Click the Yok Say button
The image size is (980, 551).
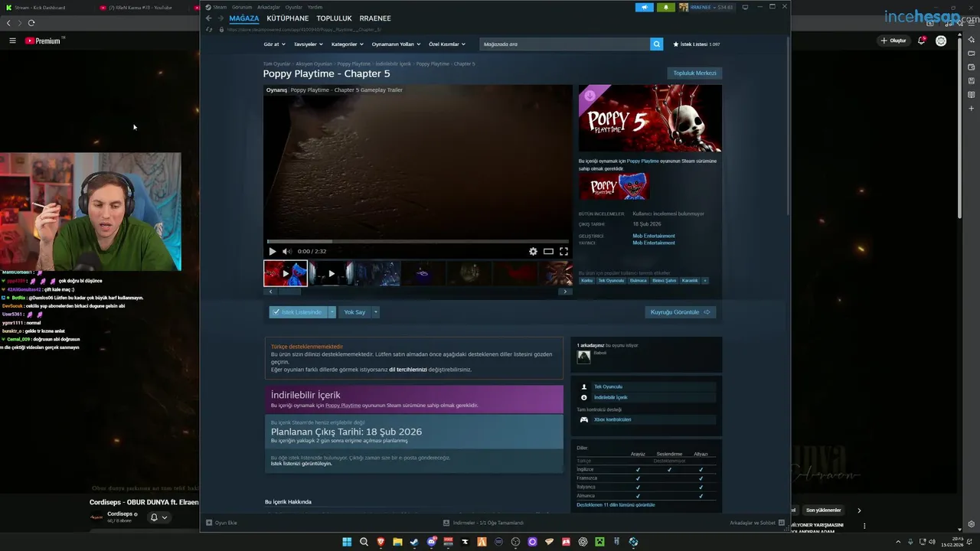coord(354,312)
